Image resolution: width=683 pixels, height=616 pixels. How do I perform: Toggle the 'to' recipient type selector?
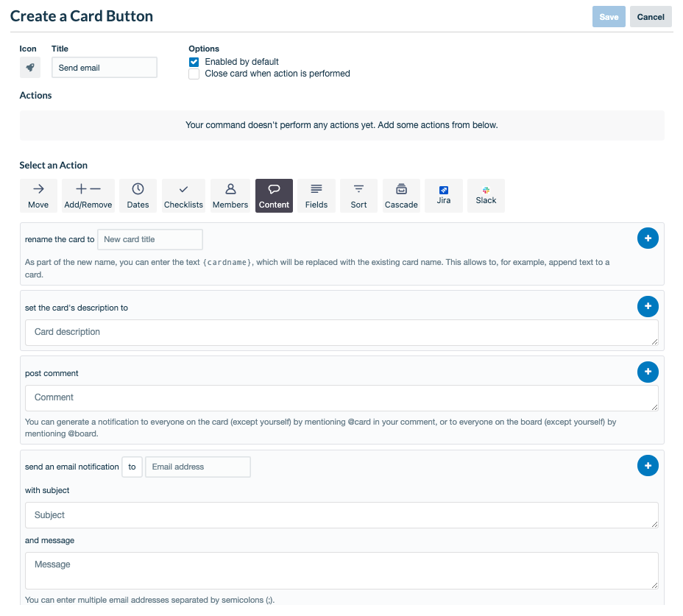[x=132, y=467]
